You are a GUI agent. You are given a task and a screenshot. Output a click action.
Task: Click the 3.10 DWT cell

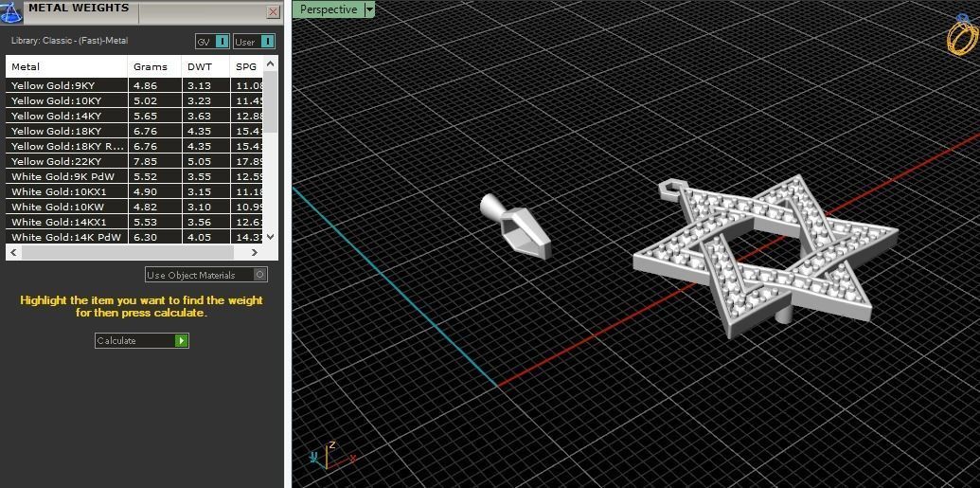click(x=205, y=207)
